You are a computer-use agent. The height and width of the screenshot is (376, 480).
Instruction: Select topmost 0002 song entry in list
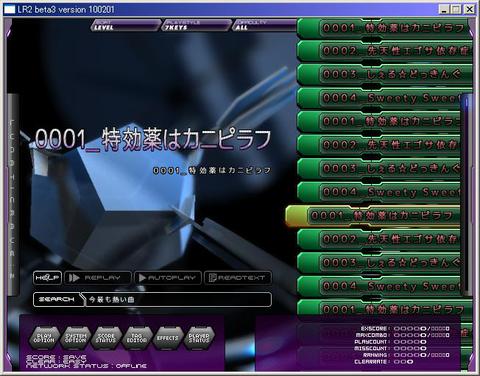pos(384,51)
